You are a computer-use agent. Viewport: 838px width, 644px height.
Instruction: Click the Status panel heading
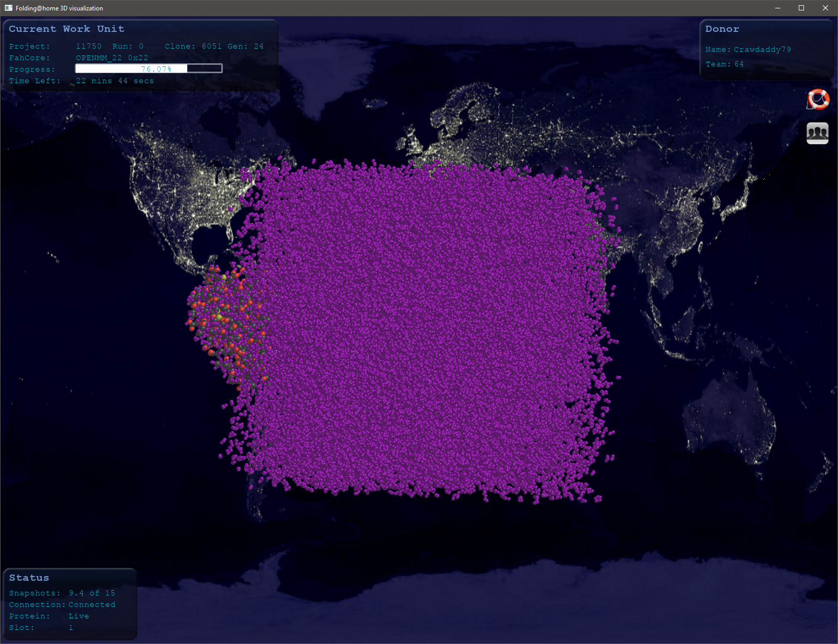tap(29, 578)
